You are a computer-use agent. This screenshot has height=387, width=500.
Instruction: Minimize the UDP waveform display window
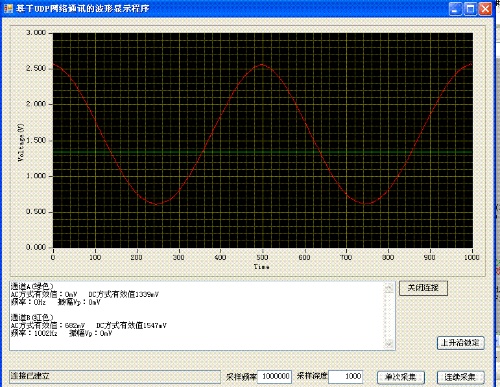(x=455, y=9)
